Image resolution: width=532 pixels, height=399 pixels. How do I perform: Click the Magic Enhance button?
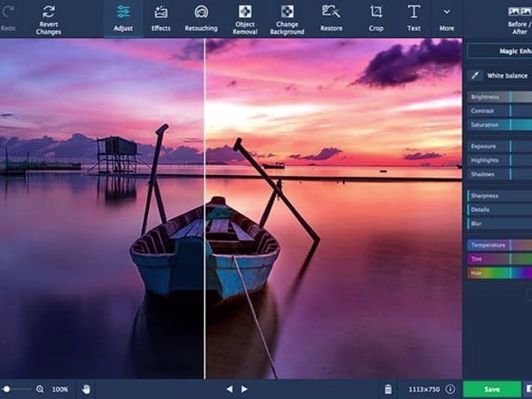[499, 51]
